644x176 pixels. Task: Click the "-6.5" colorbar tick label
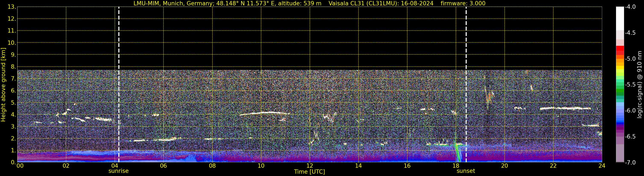click(630, 136)
